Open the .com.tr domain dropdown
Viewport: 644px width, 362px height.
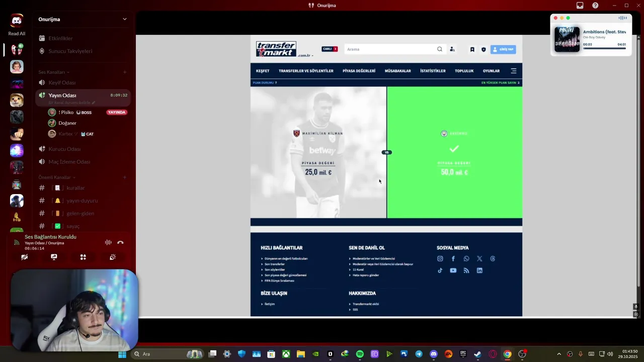click(x=305, y=55)
